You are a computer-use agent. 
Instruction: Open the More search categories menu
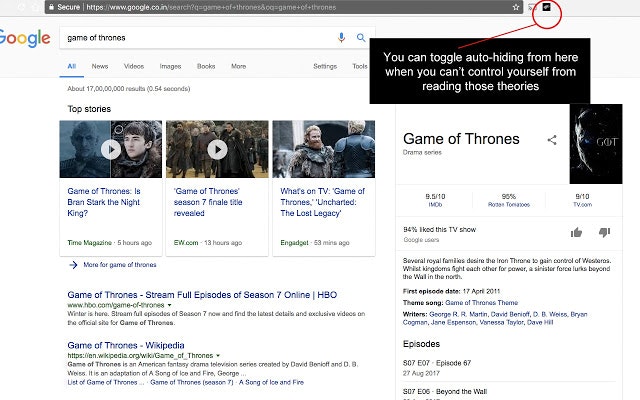point(238,66)
